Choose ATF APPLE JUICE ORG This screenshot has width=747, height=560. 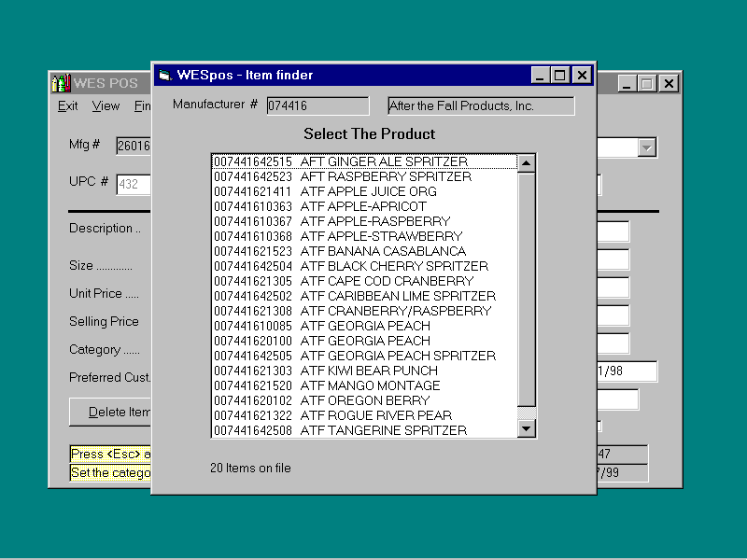pos(364,191)
